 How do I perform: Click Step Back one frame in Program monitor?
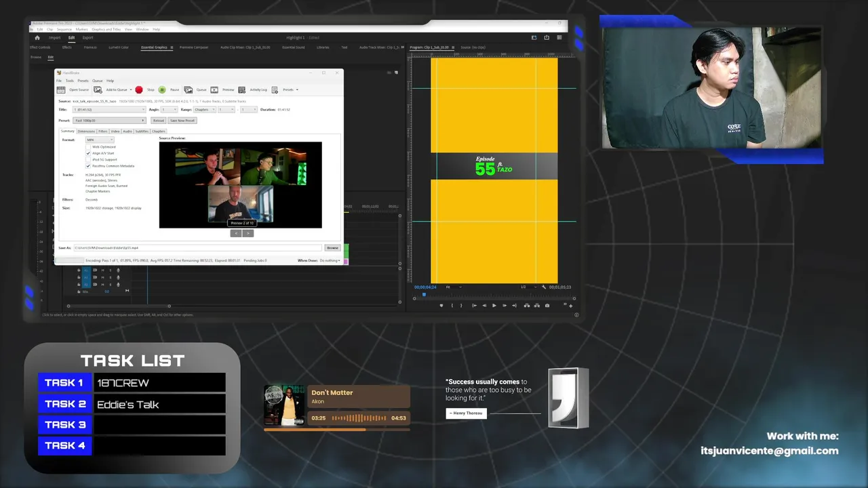[x=484, y=306]
